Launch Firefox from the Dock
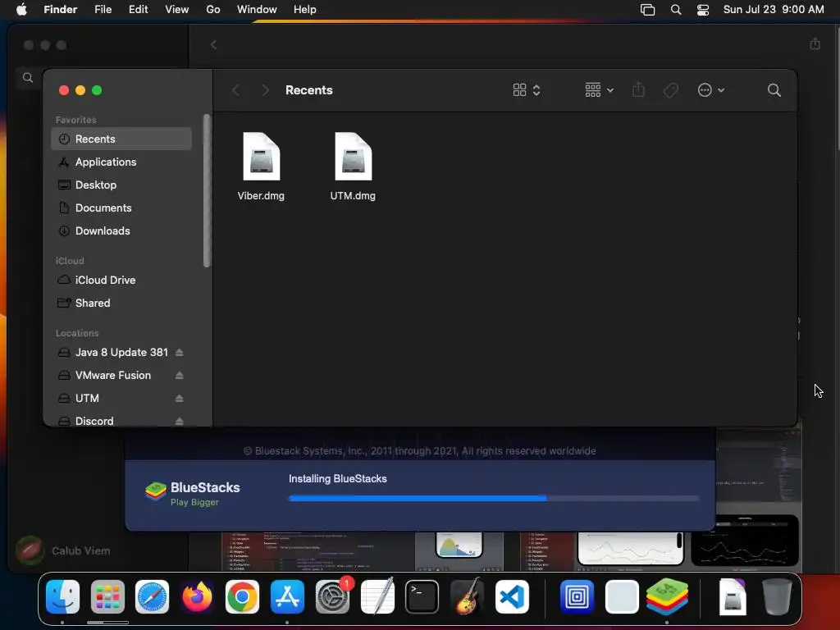The width and height of the screenshot is (840, 630). click(x=197, y=597)
